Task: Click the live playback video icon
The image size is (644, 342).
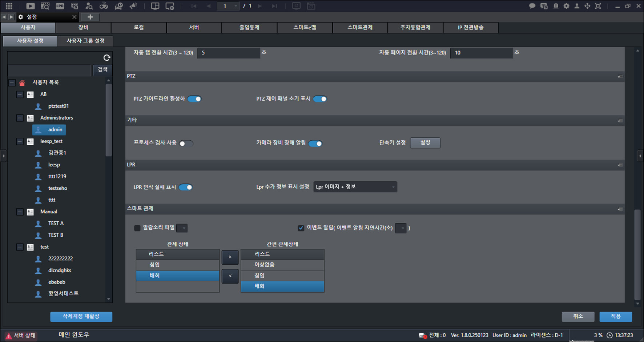Action: 31,6
